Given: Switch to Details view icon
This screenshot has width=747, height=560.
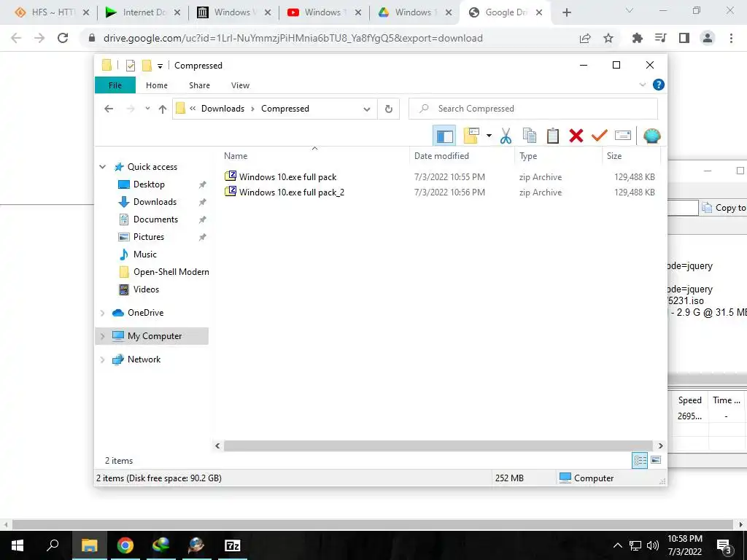Looking at the screenshot, I should tap(640, 461).
